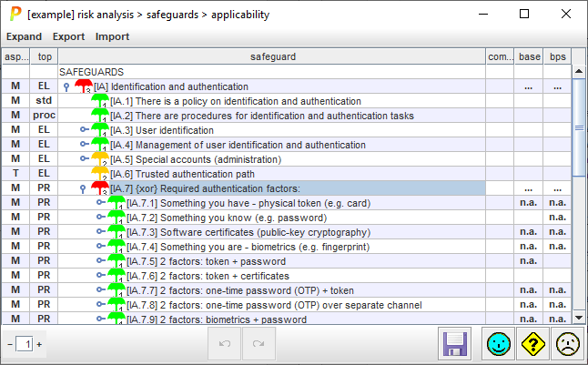Open the Expand menu
This screenshot has width=588, height=365.
25,36
